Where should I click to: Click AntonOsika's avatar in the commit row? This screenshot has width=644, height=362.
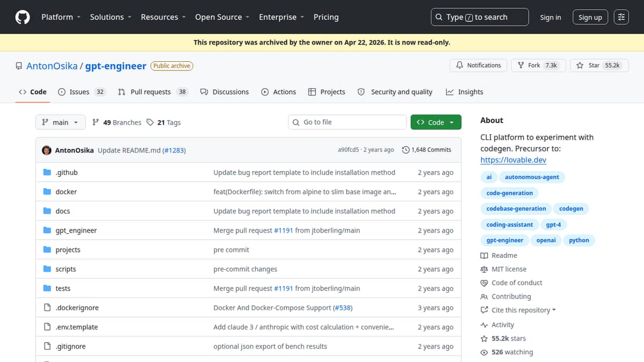47,150
